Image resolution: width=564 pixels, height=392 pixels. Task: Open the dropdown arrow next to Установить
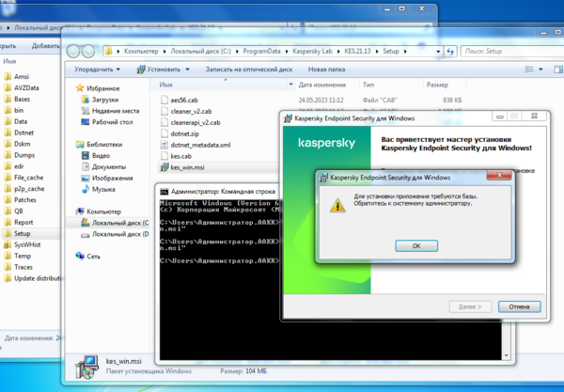187,70
